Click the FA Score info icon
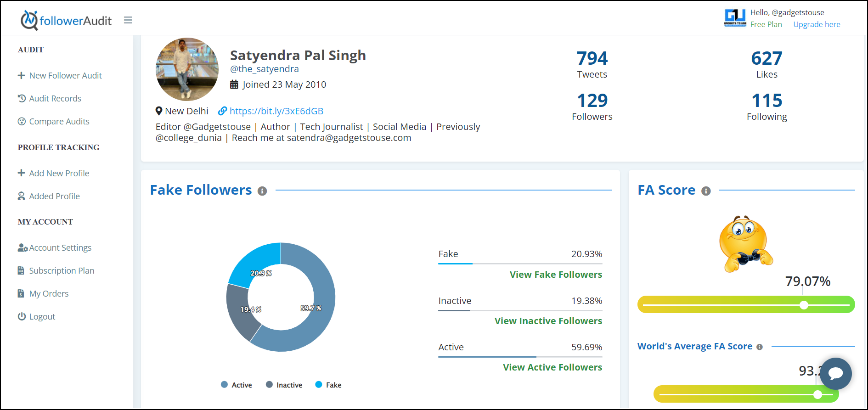Image resolution: width=868 pixels, height=410 pixels. coord(706,191)
